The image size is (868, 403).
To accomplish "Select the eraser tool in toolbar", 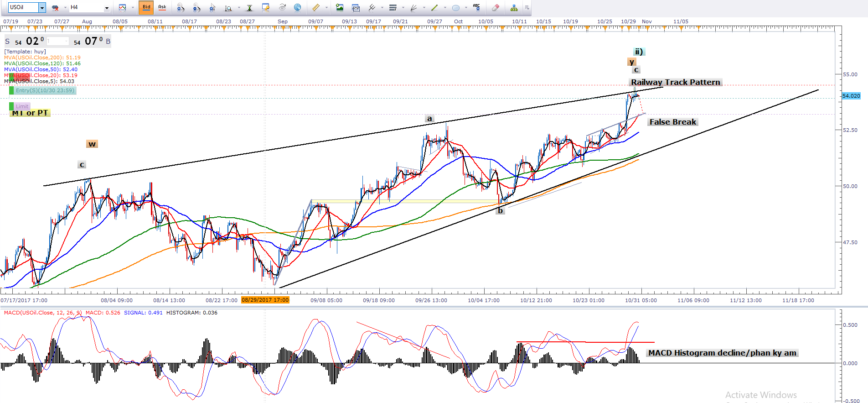I will click(496, 7).
